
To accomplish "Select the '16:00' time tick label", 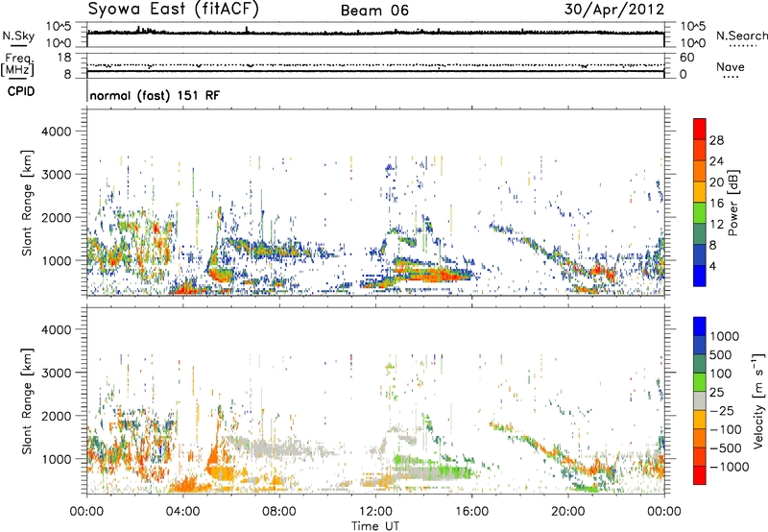I will (471, 512).
